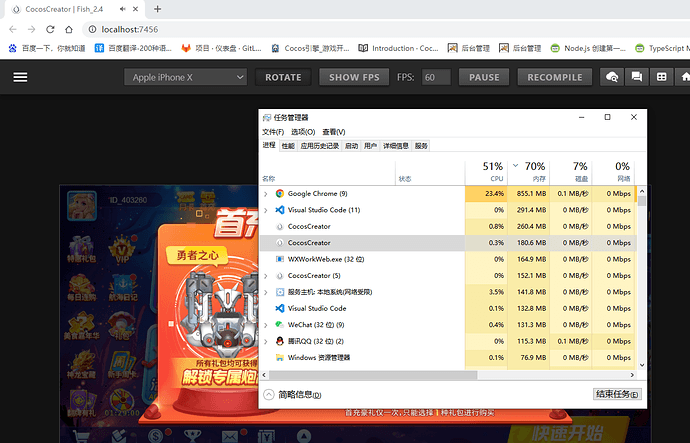Switch to the 启动 tab
Screen dimensions: 690x443
click(351, 146)
